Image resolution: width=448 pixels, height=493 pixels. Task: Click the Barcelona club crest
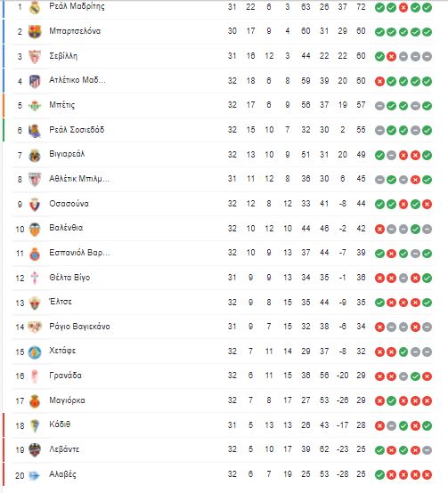point(35,31)
